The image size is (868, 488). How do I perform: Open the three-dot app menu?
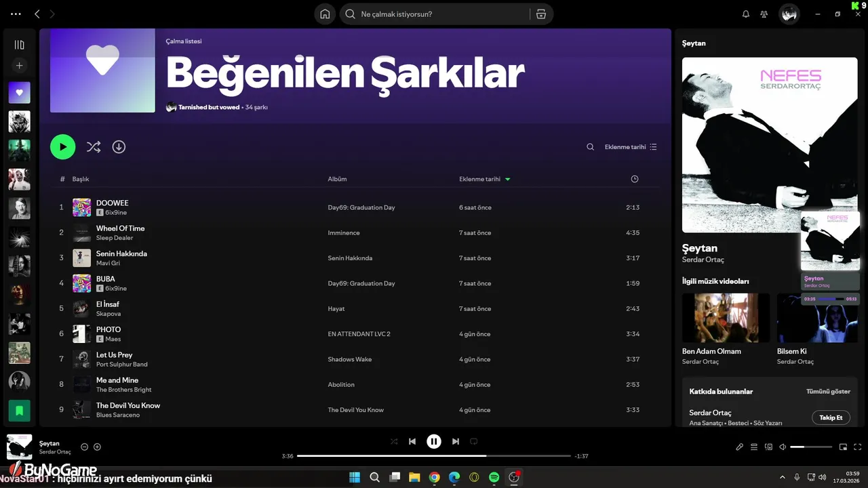(x=16, y=14)
